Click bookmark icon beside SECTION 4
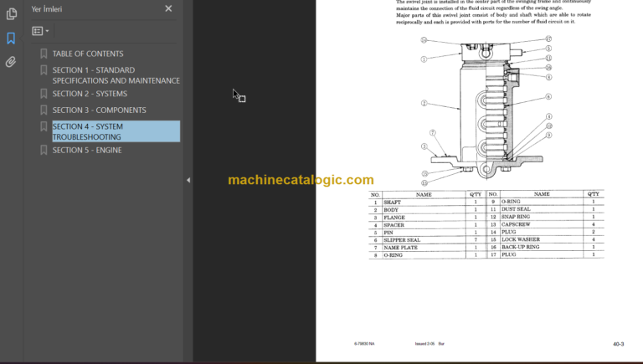Image resolution: width=643 pixels, height=364 pixels. [44, 126]
